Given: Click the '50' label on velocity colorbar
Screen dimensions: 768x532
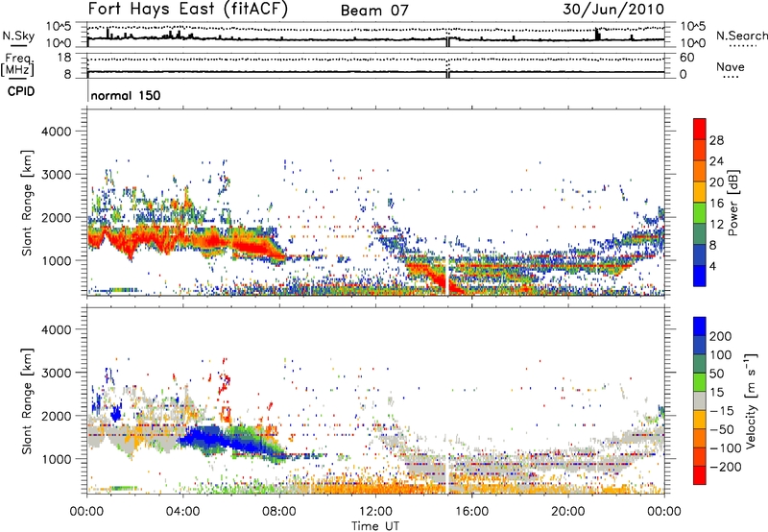Looking at the screenshot, I should click(716, 374).
